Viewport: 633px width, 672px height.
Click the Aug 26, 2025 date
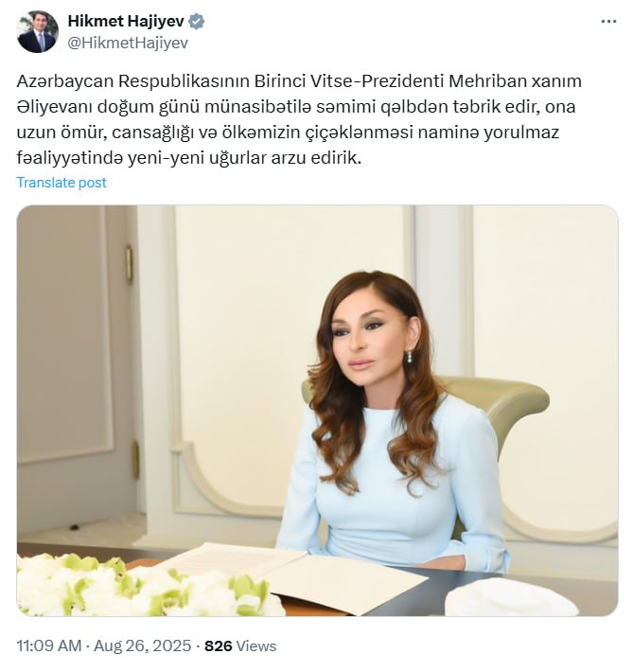[142, 645]
